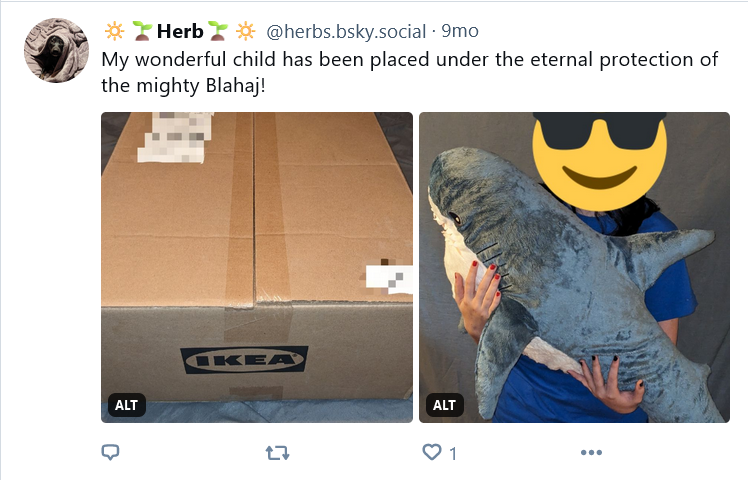This screenshot has height=480, width=748.
Task: Click the 9mo post timestamp
Action: 460,31
